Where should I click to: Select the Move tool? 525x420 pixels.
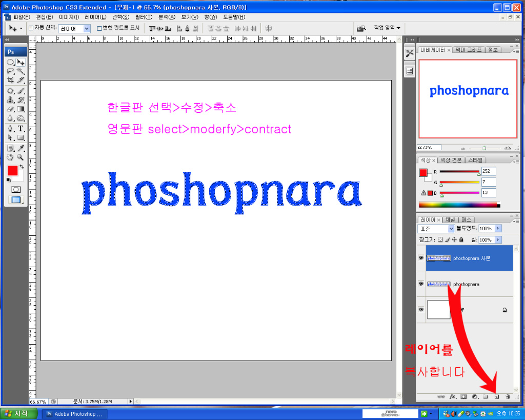[x=21, y=62]
